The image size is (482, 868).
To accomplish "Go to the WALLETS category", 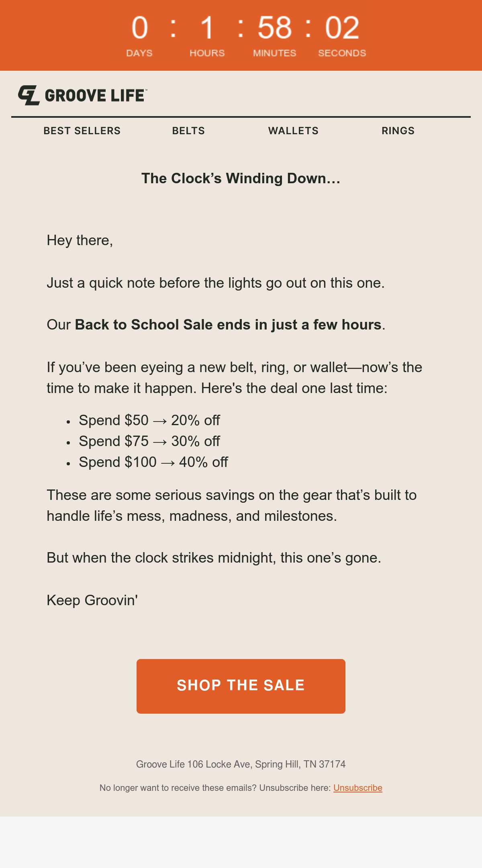I will point(293,131).
